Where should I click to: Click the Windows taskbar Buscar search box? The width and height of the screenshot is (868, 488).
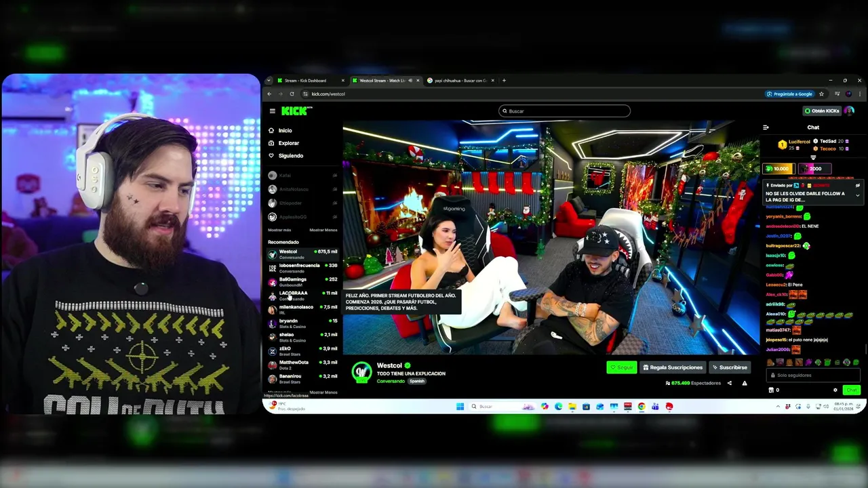pyautogui.click(x=503, y=407)
